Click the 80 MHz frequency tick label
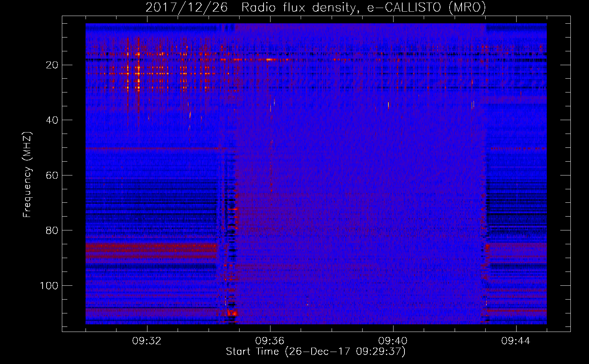The image size is (589, 364). click(x=52, y=230)
